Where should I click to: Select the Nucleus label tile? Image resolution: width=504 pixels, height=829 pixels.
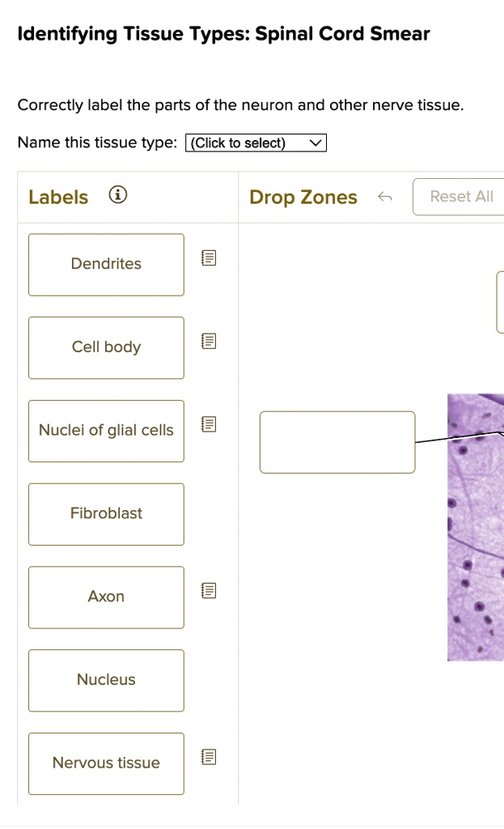coord(106,680)
